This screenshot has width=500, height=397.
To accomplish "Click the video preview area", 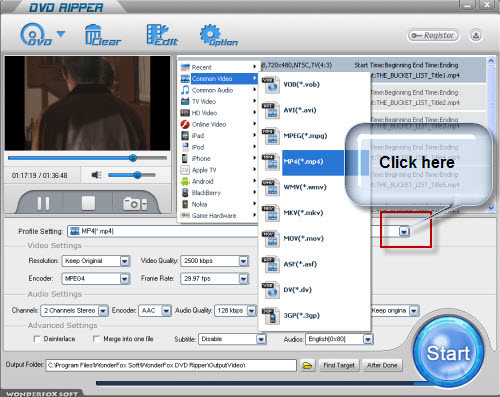I will pos(87,103).
